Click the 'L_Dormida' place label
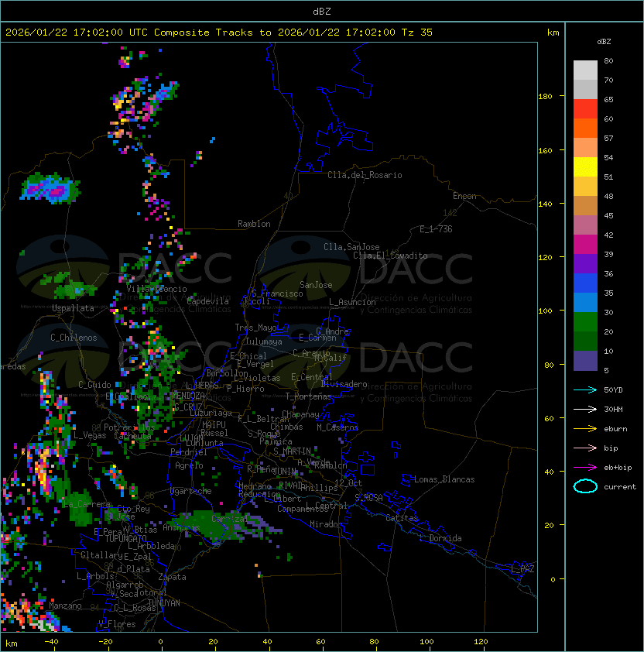Viewport: 644px width, 652px height. [440, 538]
